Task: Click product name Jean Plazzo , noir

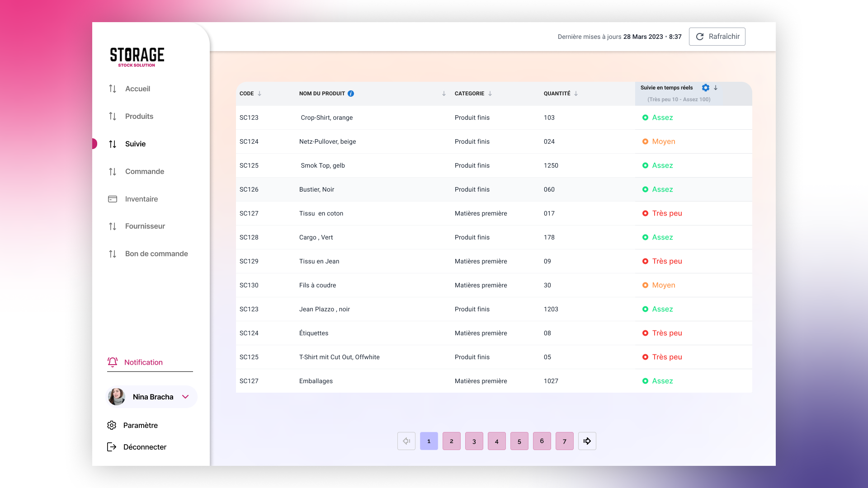Action: pos(325,309)
